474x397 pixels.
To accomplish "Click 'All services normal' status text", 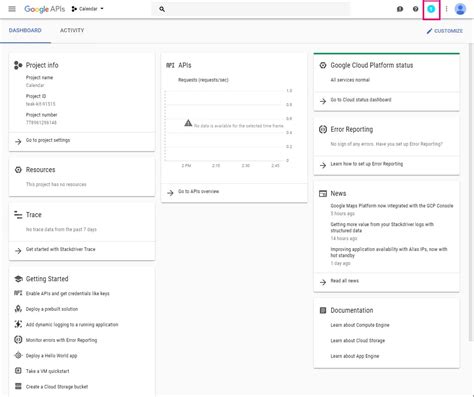I will click(350, 80).
